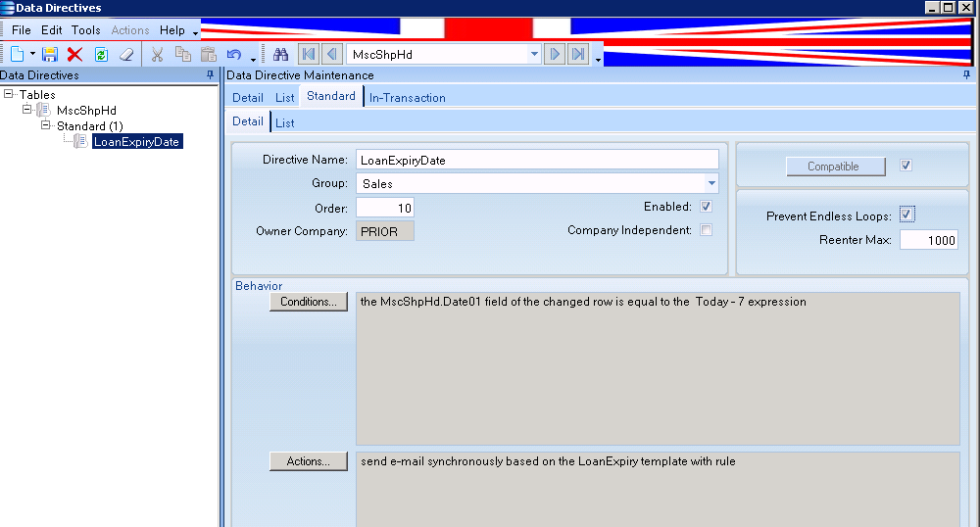Pin the Data Directive Maintenance panel

tap(966, 74)
